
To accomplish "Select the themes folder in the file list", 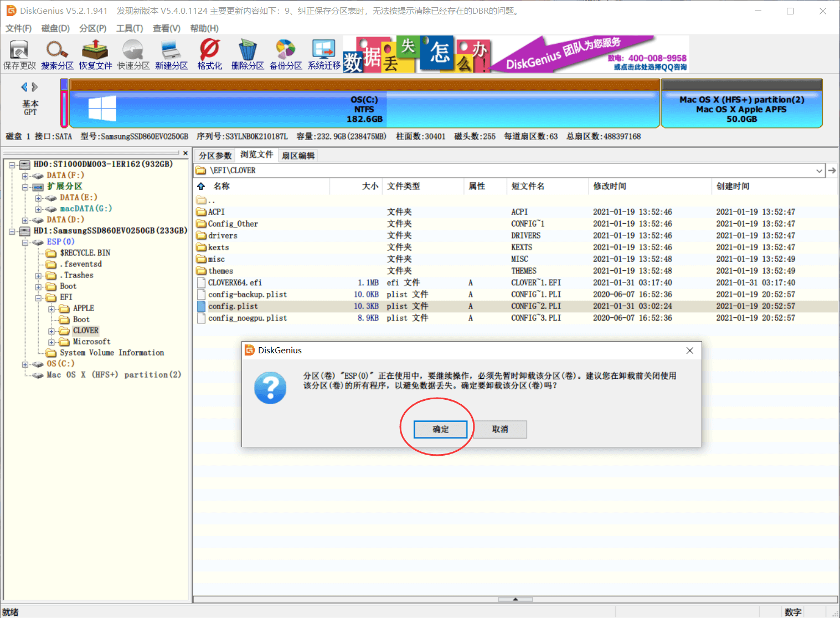I will pos(220,271).
